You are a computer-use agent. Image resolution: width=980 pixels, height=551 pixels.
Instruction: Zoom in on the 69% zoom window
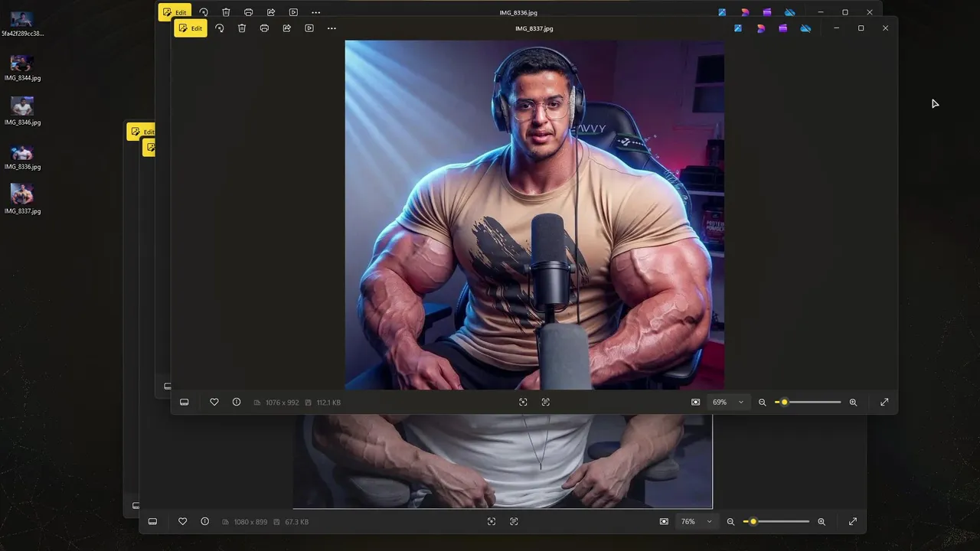click(853, 403)
